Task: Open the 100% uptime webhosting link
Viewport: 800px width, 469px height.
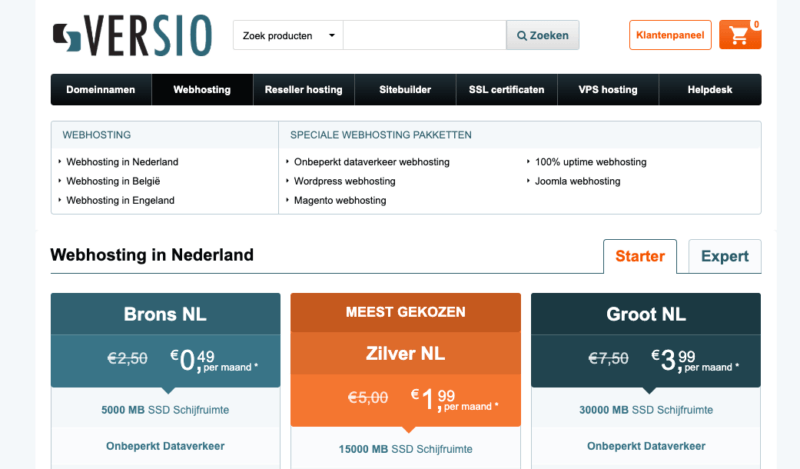Action: pyautogui.click(x=591, y=162)
